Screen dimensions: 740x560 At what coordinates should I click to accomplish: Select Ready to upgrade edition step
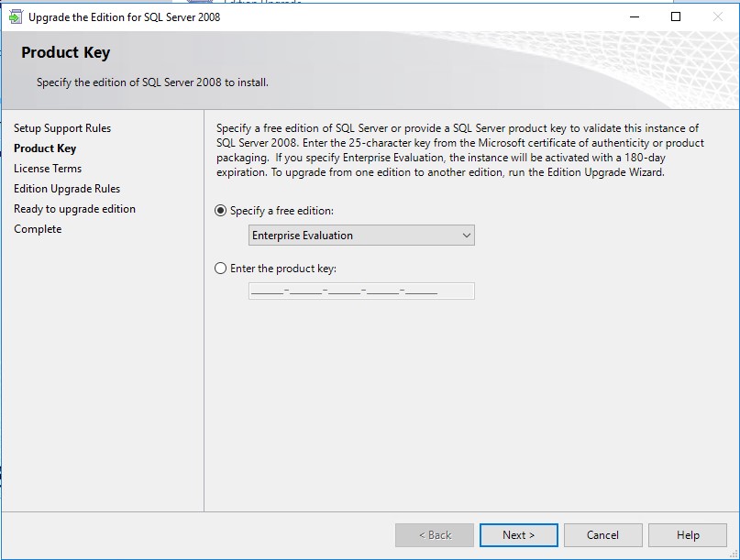[74, 209]
